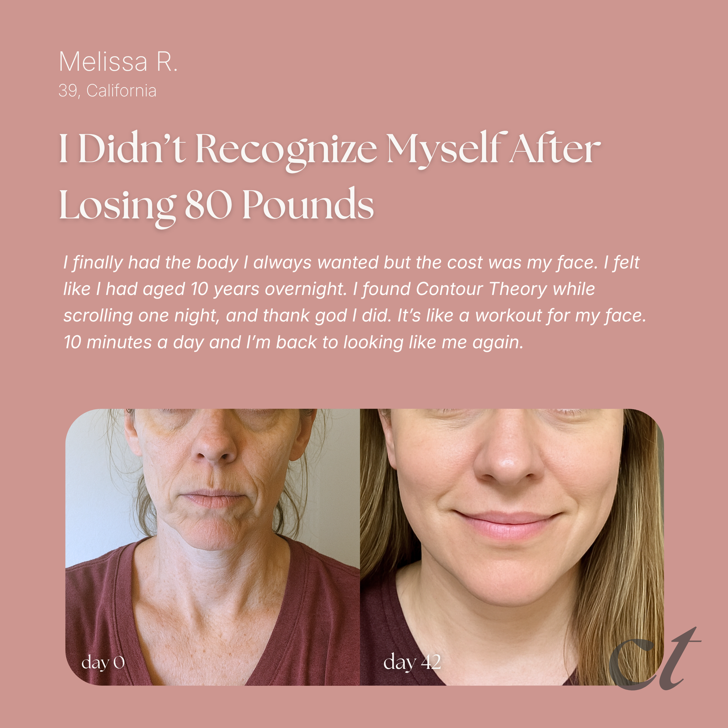Select the name Melissa R.
The height and width of the screenshot is (728, 728).
click(x=118, y=62)
